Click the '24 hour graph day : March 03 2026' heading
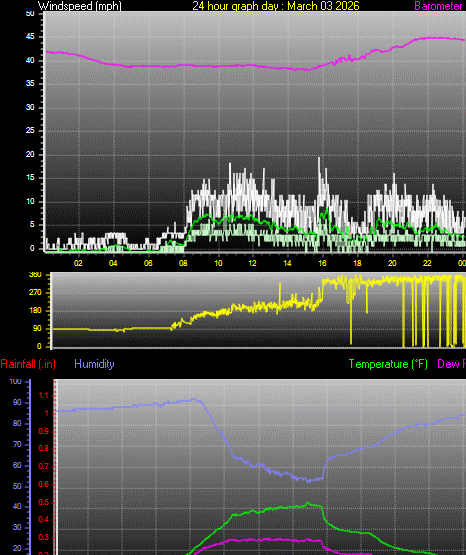This screenshot has width=466, height=555. point(276,6)
